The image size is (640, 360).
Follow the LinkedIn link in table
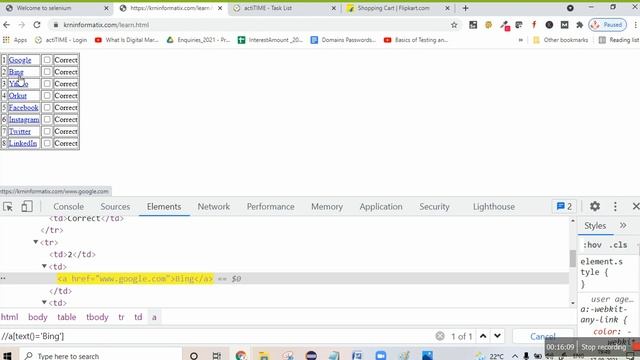point(22,143)
